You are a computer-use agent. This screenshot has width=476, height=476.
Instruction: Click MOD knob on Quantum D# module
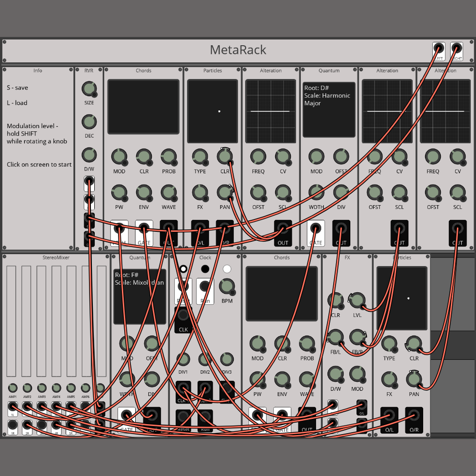[317, 157]
